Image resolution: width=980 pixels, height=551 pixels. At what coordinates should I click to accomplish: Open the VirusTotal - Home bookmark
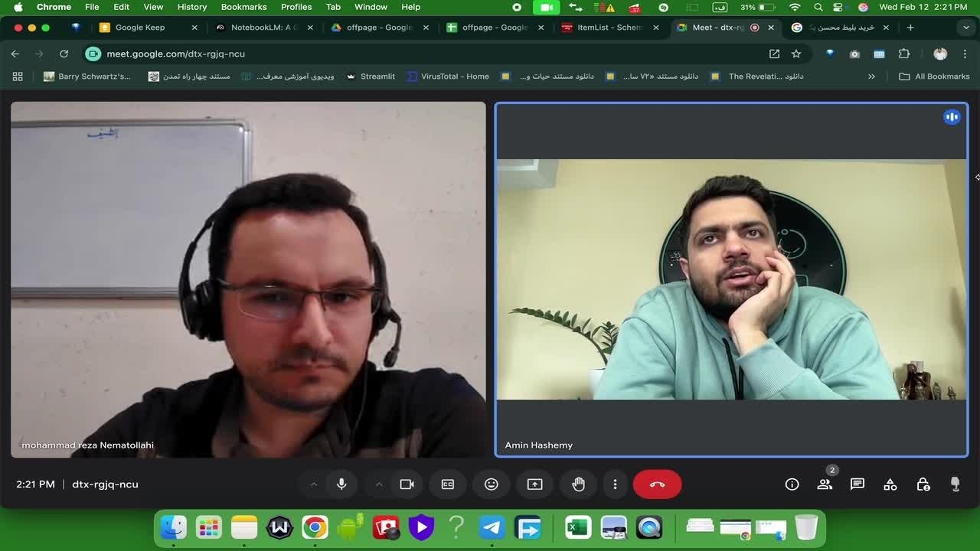coord(448,77)
